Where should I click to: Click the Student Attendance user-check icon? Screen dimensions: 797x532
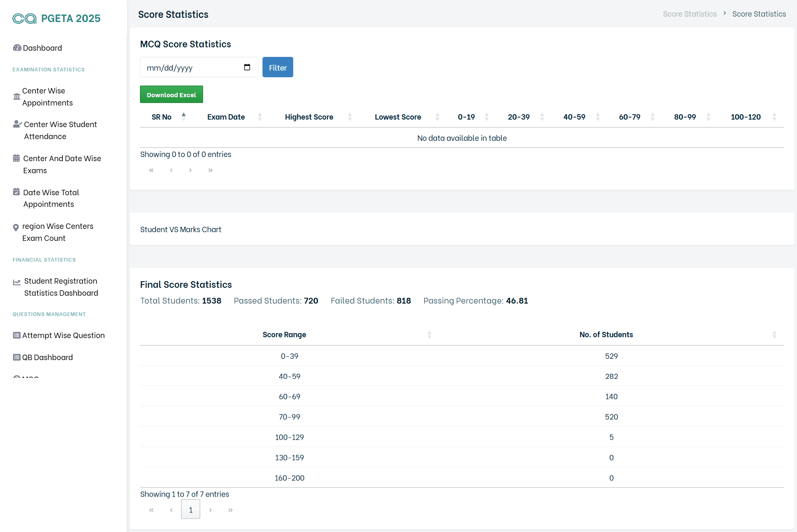pyautogui.click(x=17, y=124)
